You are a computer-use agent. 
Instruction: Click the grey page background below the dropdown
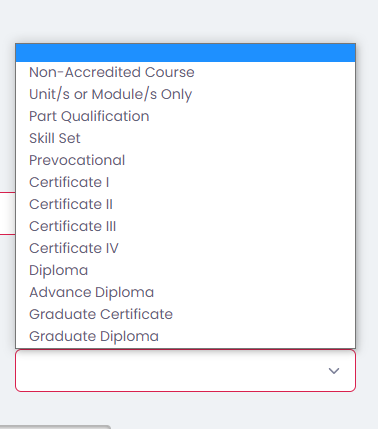[233, 410]
